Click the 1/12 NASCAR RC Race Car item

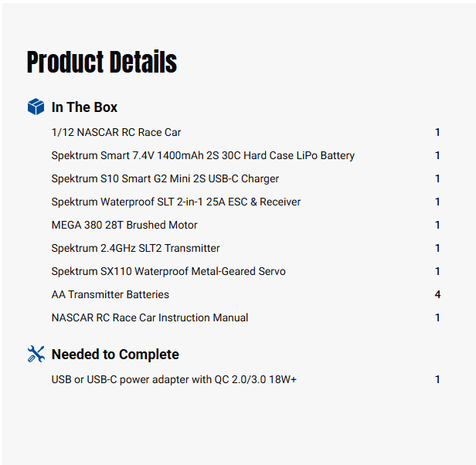tap(116, 132)
